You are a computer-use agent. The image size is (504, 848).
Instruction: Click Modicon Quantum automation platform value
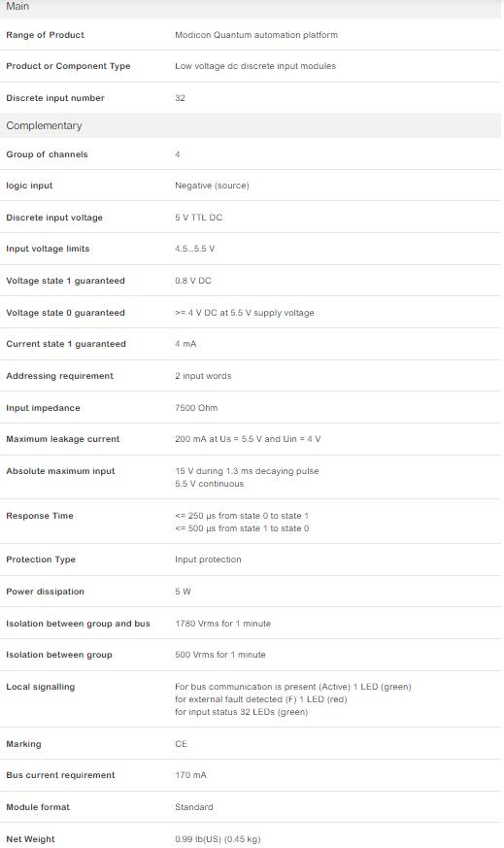pyautogui.click(x=256, y=35)
